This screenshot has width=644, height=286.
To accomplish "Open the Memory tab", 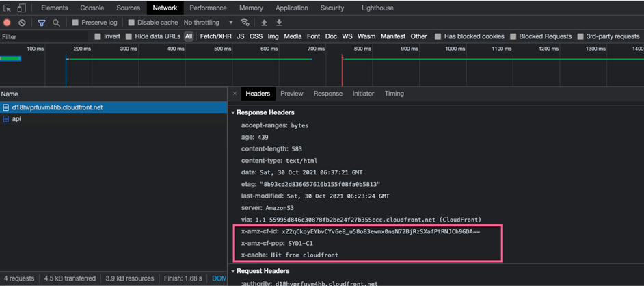I will point(251,8).
